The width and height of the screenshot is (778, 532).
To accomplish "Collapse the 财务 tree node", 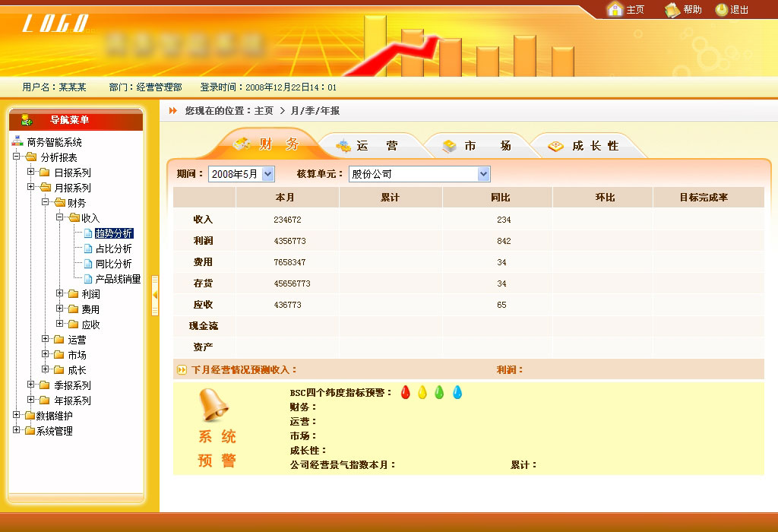I will click(45, 202).
